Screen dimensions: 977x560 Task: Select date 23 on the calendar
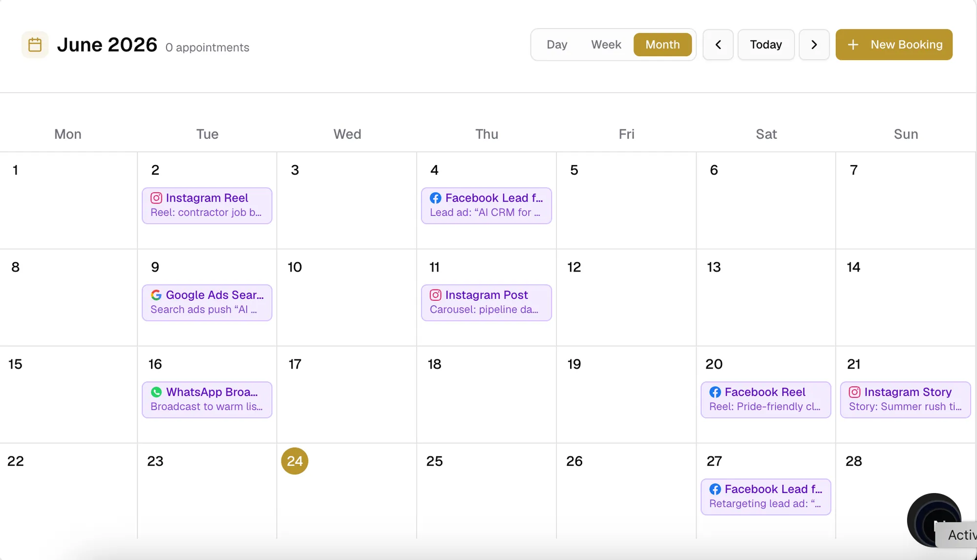[x=155, y=461]
